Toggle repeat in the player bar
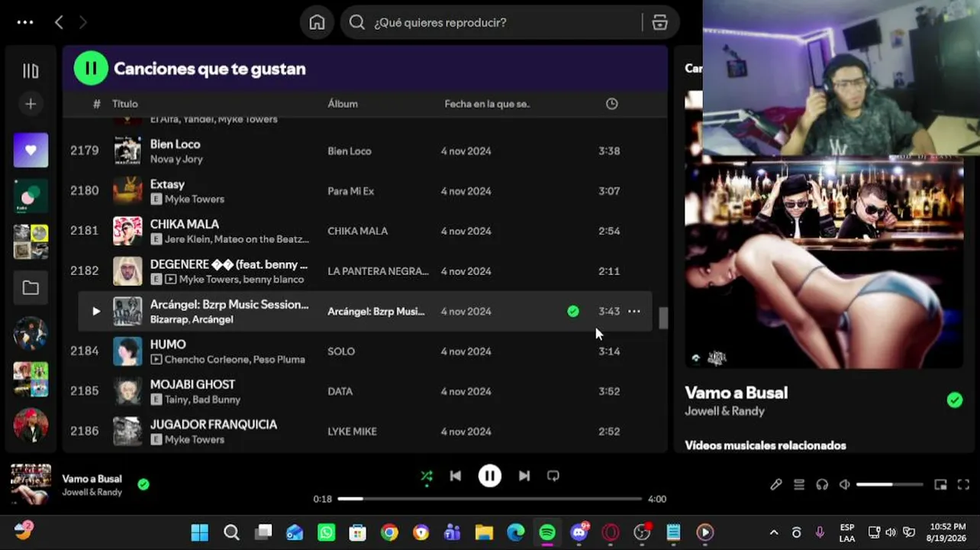Screen dimensions: 980x550 click(553, 476)
